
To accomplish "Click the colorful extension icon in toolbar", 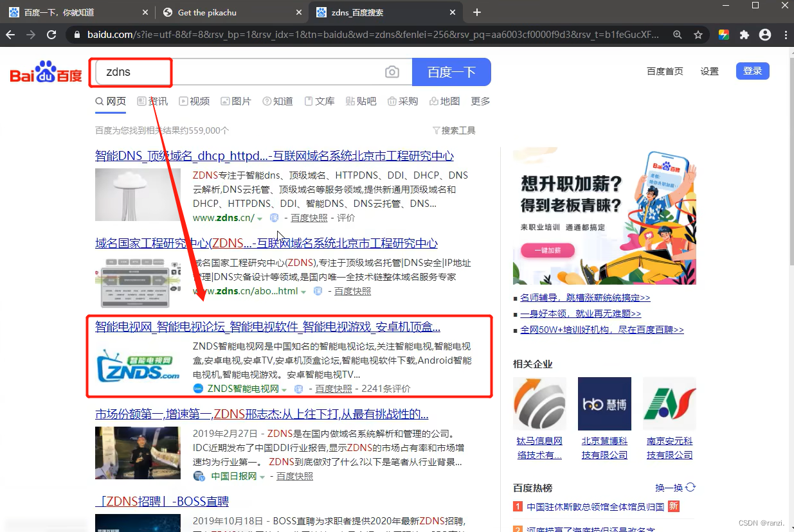I will pyautogui.click(x=724, y=35).
